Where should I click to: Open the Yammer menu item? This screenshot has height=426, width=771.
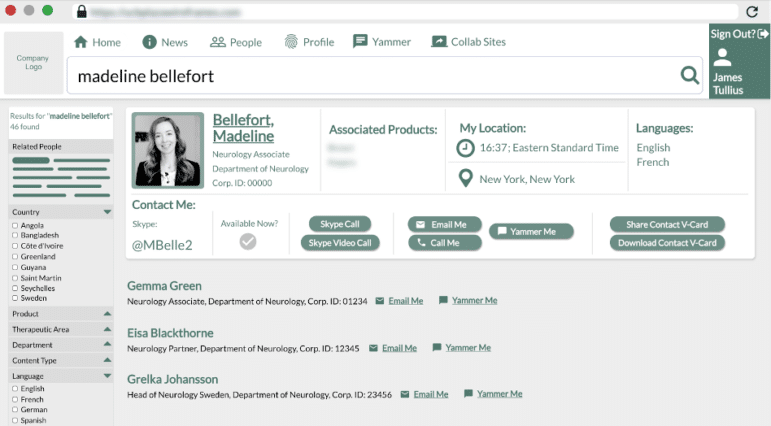(381, 42)
